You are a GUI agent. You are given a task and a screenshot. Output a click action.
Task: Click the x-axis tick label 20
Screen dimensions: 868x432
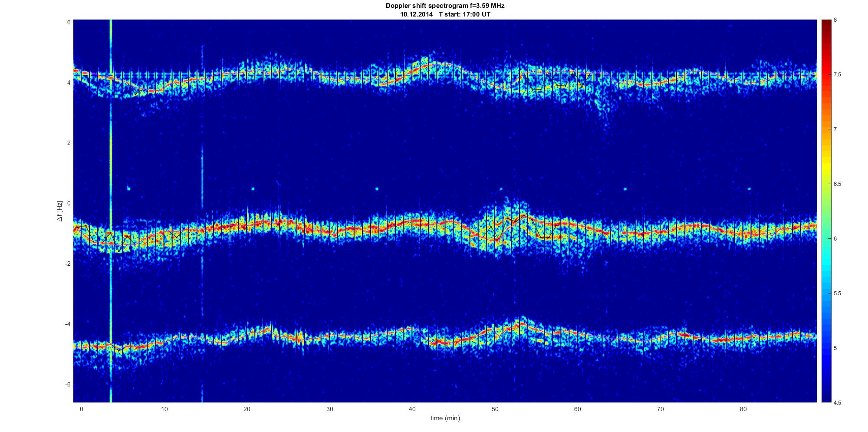point(247,409)
